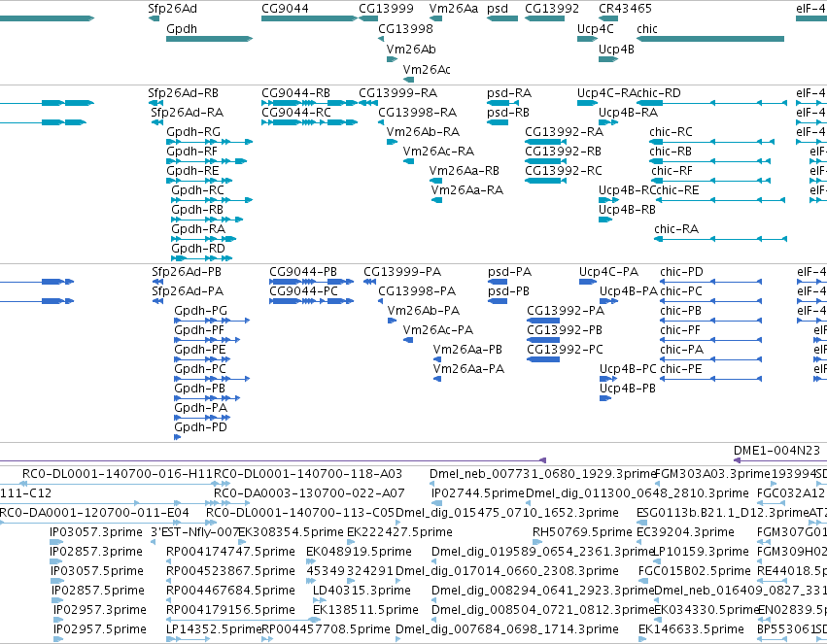
Task: Open the Vm26Ac gene feature
Action: point(408,80)
